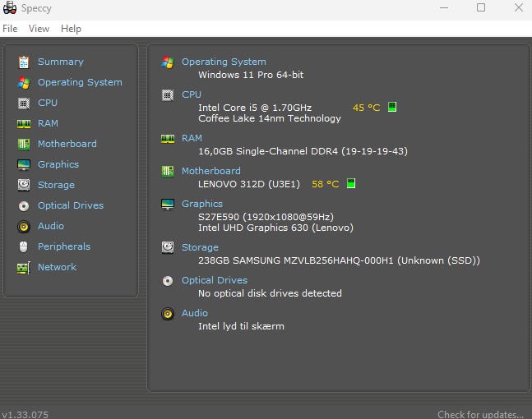This screenshot has width=532, height=419.
Task: Open the Help menu
Action: (x=71, y=29)
